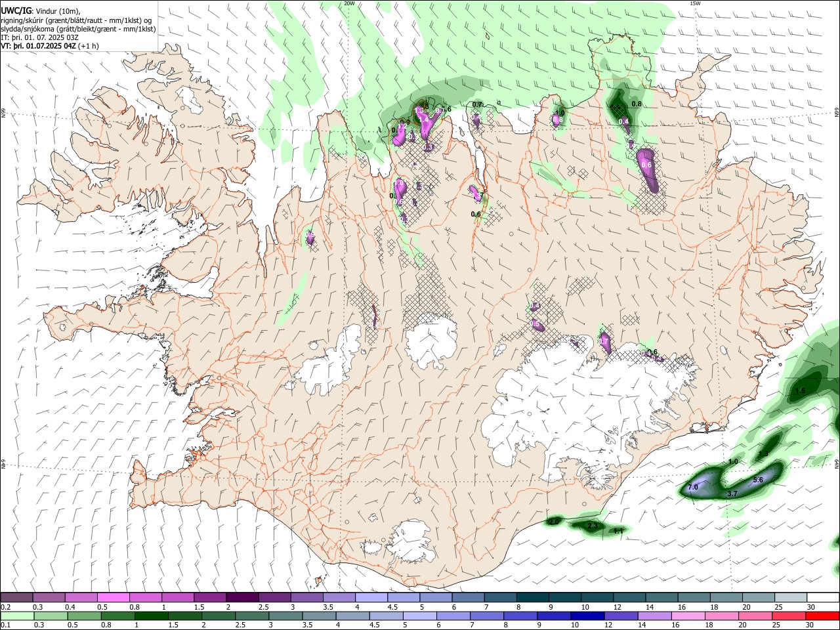The height and width of the screenshot is (630, 840).
Task: Select the pale grey 25–30 snow legend swatch
Action: pyautogui.click(x=790, y=597)
